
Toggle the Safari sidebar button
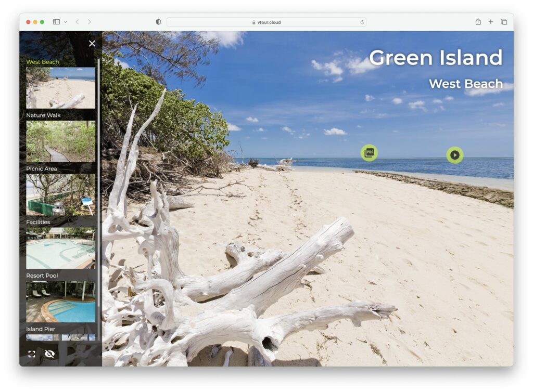click(x=56, y=22)
